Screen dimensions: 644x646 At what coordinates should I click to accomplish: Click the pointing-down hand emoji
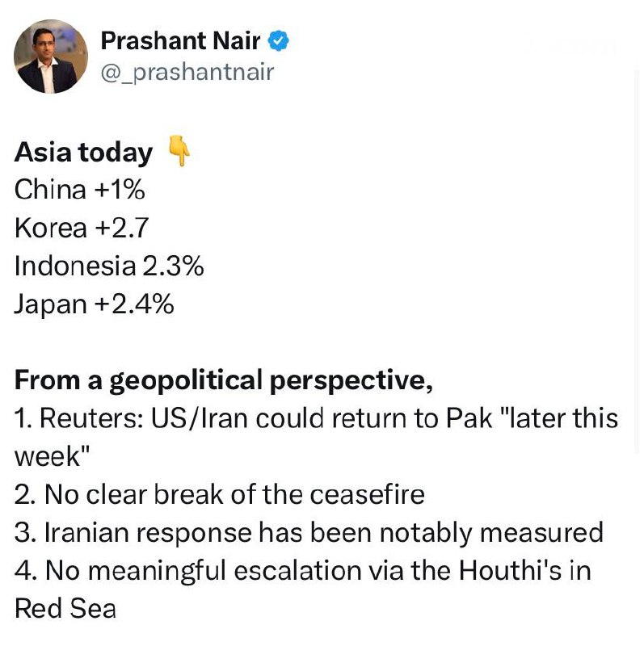coord(179,152)
